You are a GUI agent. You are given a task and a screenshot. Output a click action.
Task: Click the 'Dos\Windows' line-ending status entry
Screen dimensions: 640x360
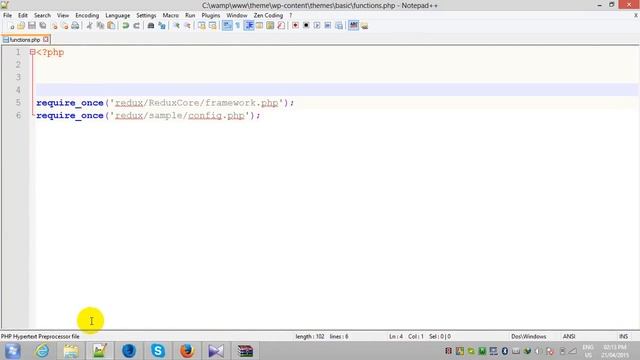pos(529,336)
